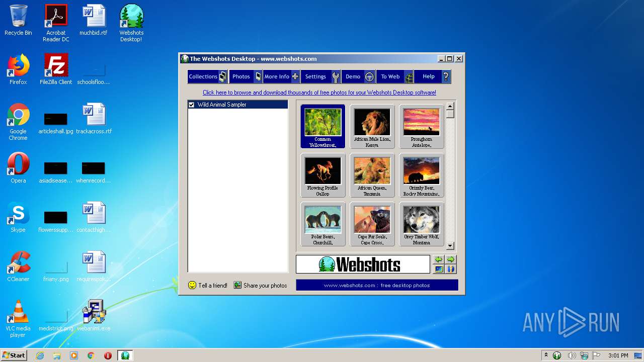Click the www.webshots.com free desktop photos bar
Screen dimensions: 644x362
377,285
